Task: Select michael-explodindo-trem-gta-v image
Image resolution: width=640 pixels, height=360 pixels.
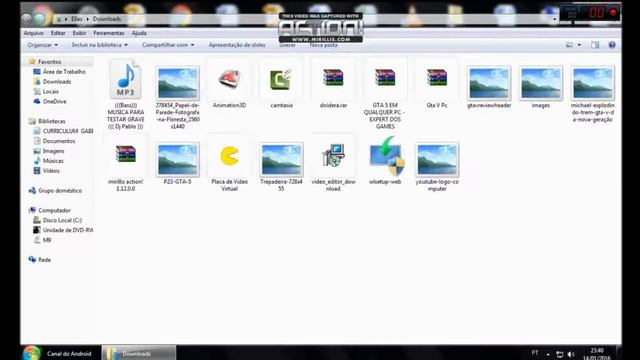Action: pos(593,83)
